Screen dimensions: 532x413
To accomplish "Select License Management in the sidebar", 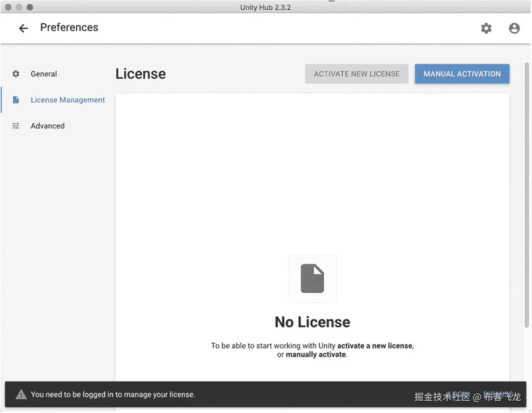I will click(x=68, y=100).
